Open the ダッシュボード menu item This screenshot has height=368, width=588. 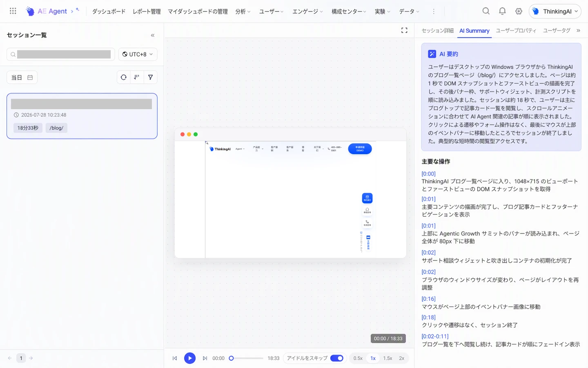tap(109, 11)
